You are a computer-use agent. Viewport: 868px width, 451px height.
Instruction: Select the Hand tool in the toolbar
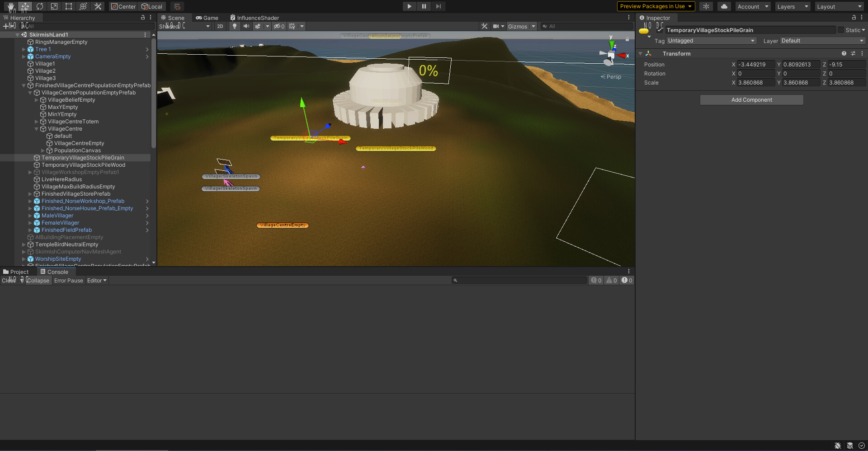(x=10, y=6)
